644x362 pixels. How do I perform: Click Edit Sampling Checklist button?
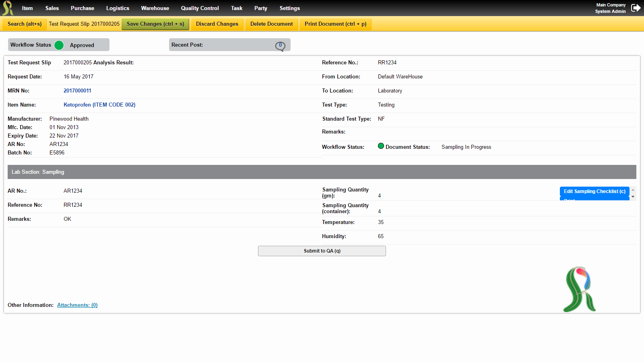tap(594, 191)
